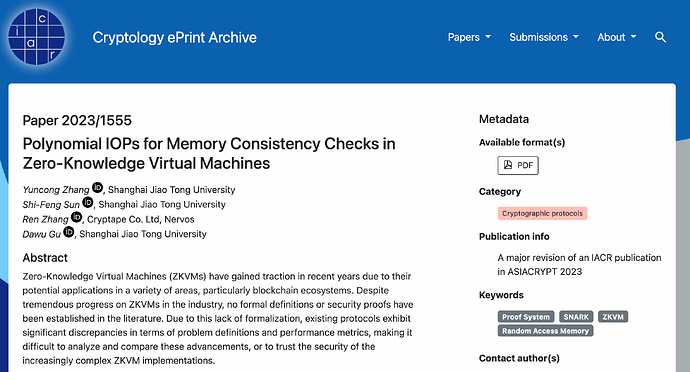The height and width of the screenshot is (372, 690).
Task: Click the IACR logo icon
Action: tap(37, 37)
